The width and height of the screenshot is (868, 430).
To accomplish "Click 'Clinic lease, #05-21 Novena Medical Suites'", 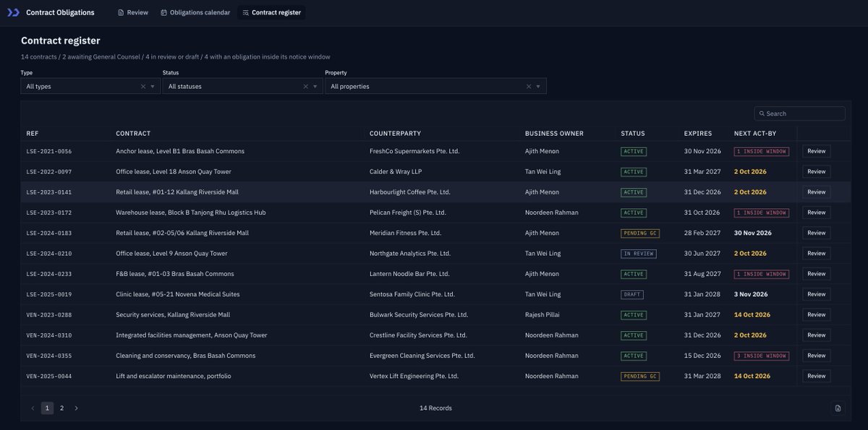I will [178, 294].
